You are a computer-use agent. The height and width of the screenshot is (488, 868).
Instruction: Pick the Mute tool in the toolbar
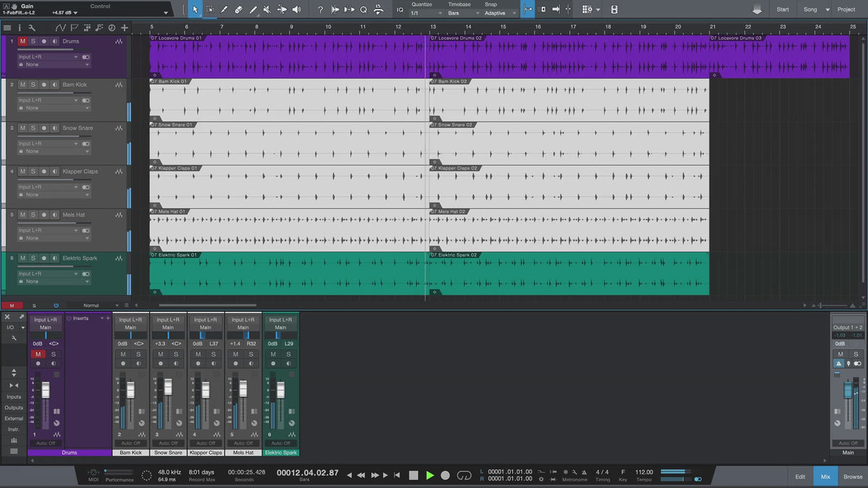tap(267, 9)
